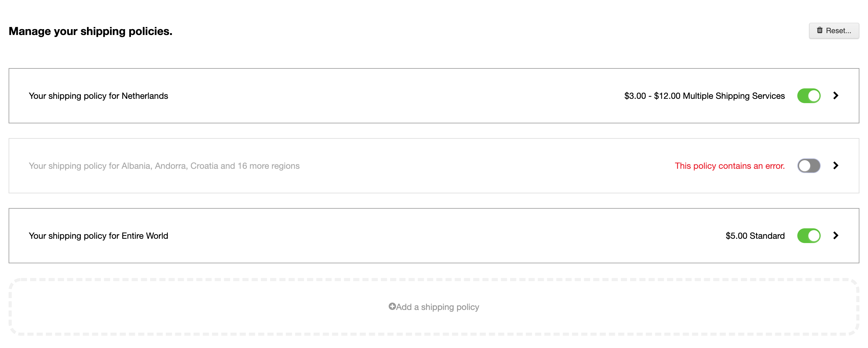Open the Netherlands shipping policy row
868x348 pixels.
tap(434, 96)
